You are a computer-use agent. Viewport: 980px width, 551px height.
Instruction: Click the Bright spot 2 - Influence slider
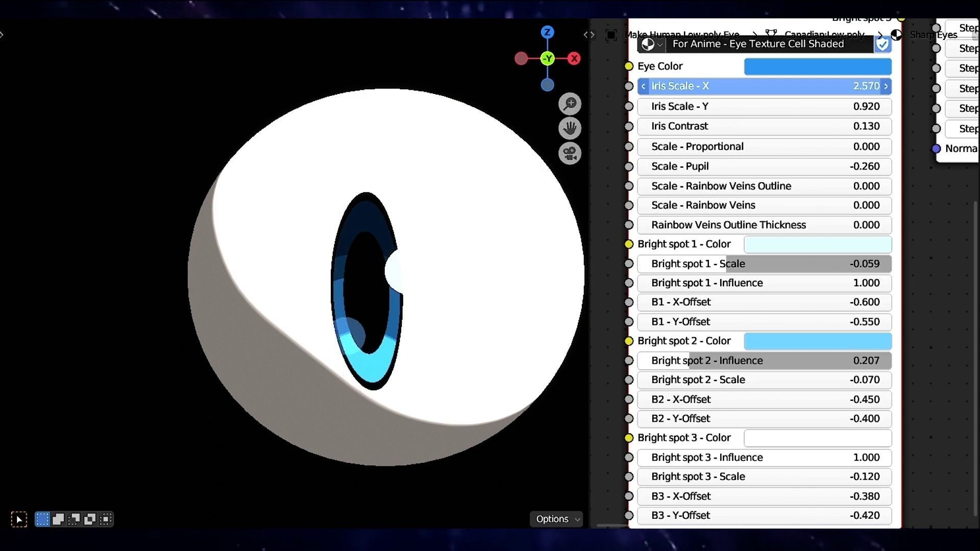tap(764, 361)
